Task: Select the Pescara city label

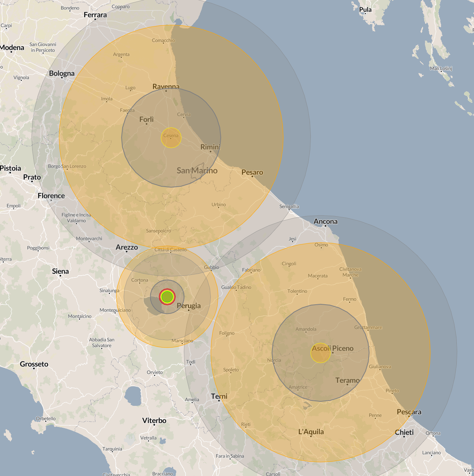Action: tap(409, 412)
